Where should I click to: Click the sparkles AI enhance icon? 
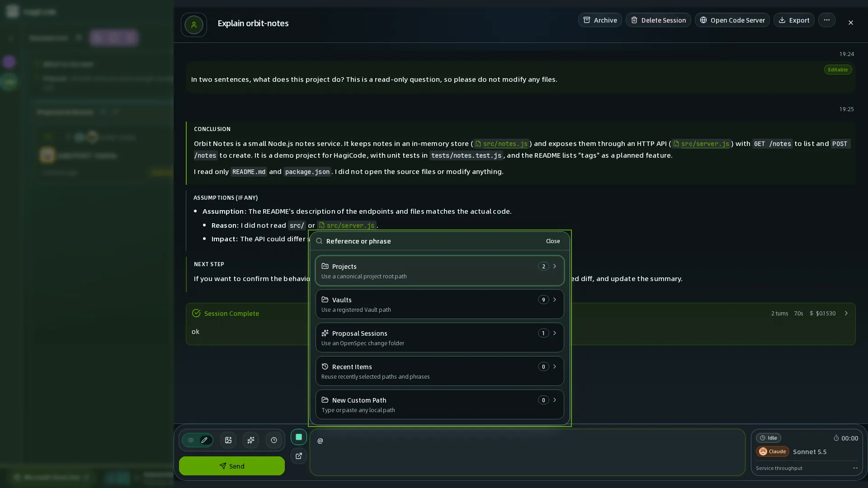(x=251, y=440)
